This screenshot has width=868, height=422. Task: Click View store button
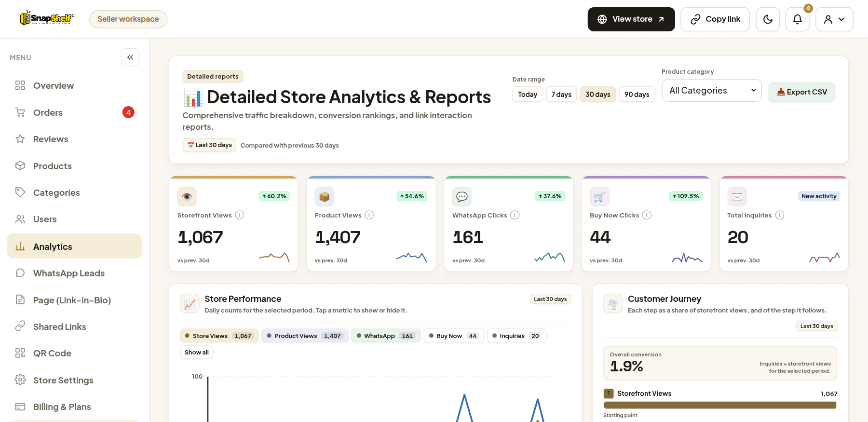[631, 19]
